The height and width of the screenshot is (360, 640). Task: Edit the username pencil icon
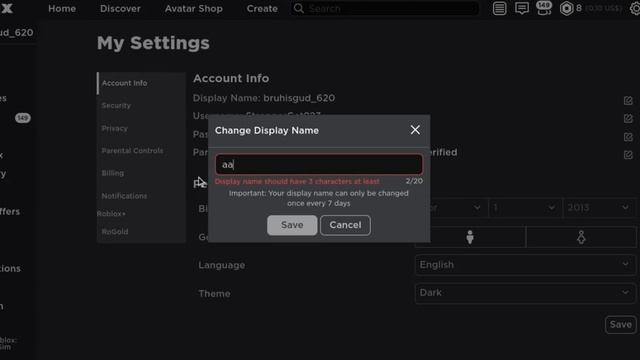pos(628,119)
